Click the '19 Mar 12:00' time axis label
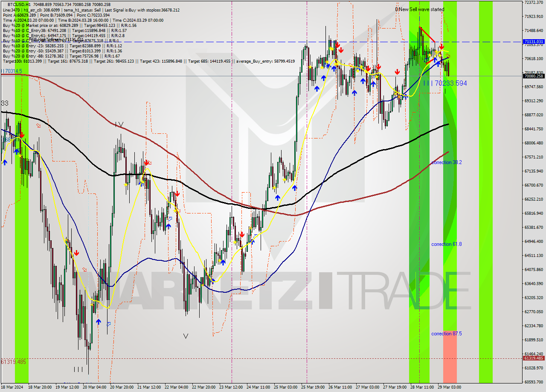The height and width of the screenshot is (392, 546). 67,387
